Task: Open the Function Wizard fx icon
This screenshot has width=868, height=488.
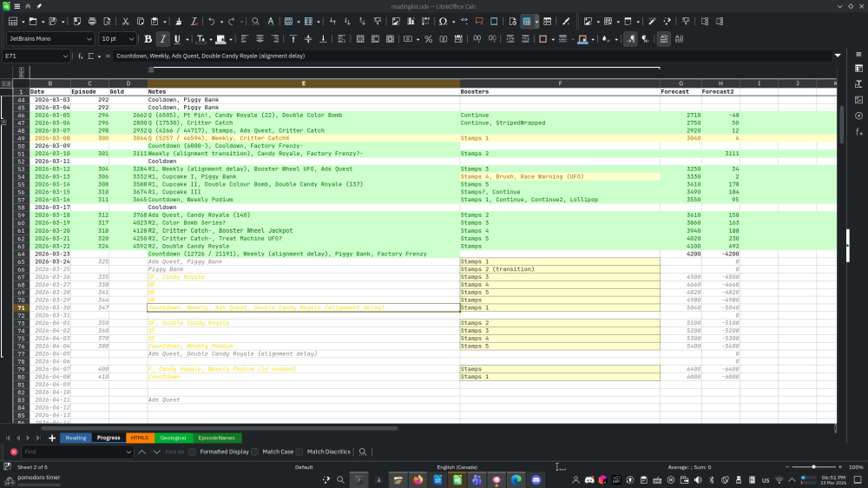Action: (80, 56)
